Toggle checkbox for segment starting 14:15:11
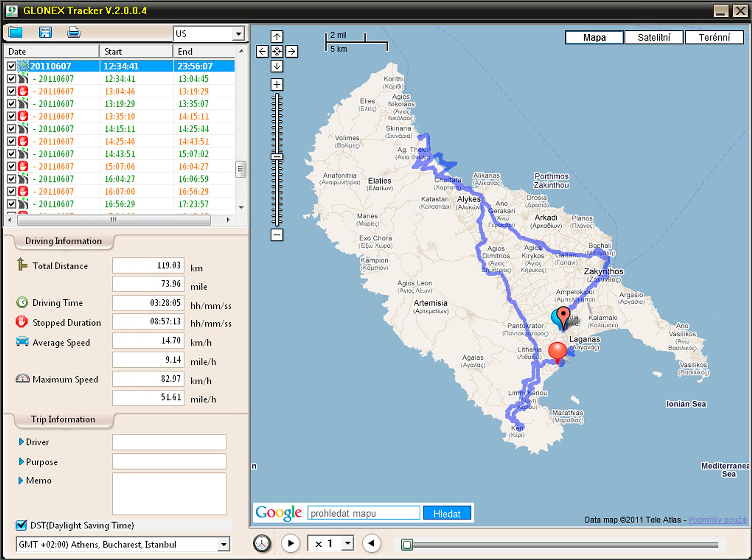752x560 pixels. (x=12, y=129)
